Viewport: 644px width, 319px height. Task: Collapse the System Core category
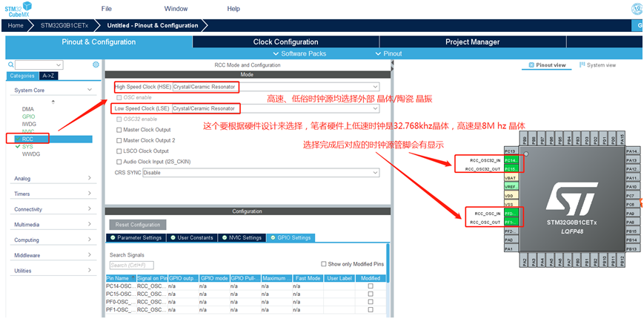click(x=53, y=90)
